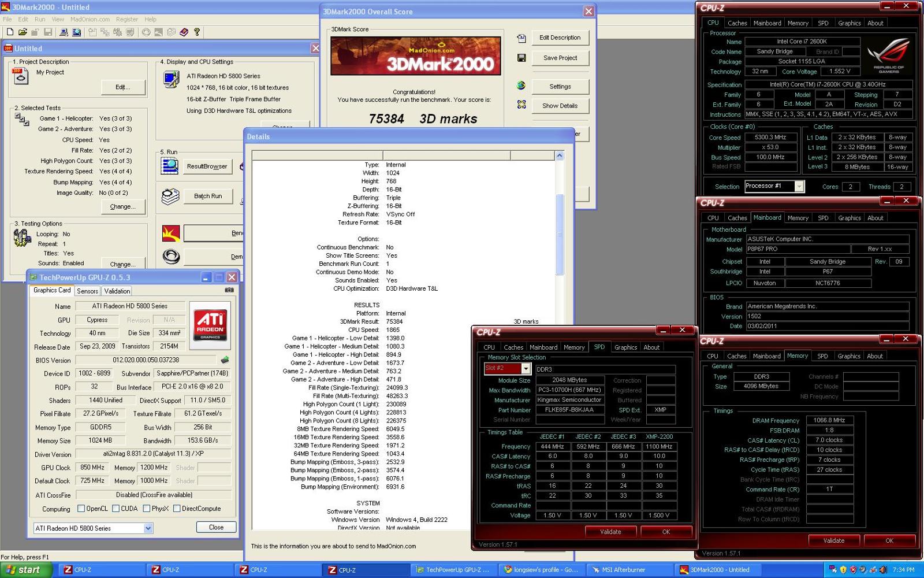
Task: Click the GPU-Z BIOS Version field
Action: click(146, 360)
